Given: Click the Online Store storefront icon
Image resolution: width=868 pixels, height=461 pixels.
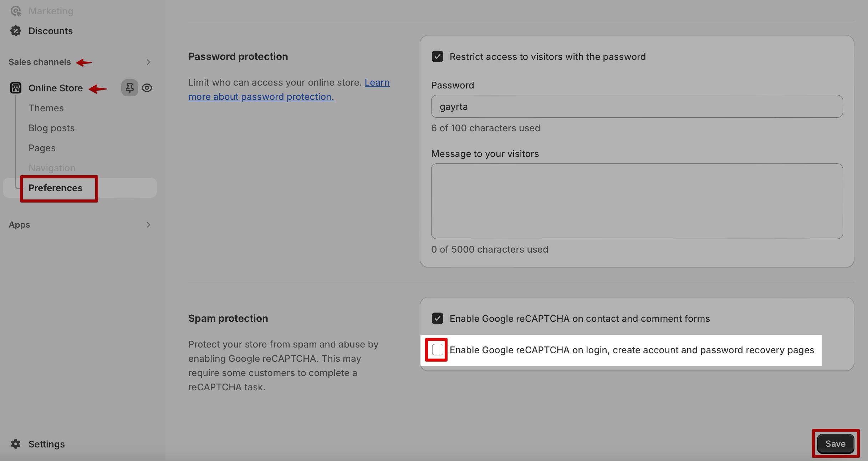Looking at the screenshot, I should 16,88.
